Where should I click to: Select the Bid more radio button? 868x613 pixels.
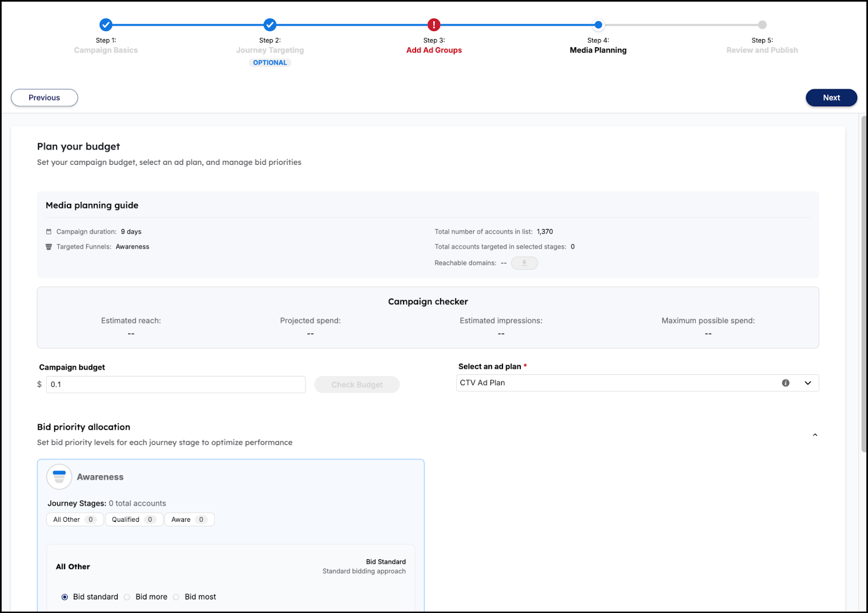[x=127, y=597]
